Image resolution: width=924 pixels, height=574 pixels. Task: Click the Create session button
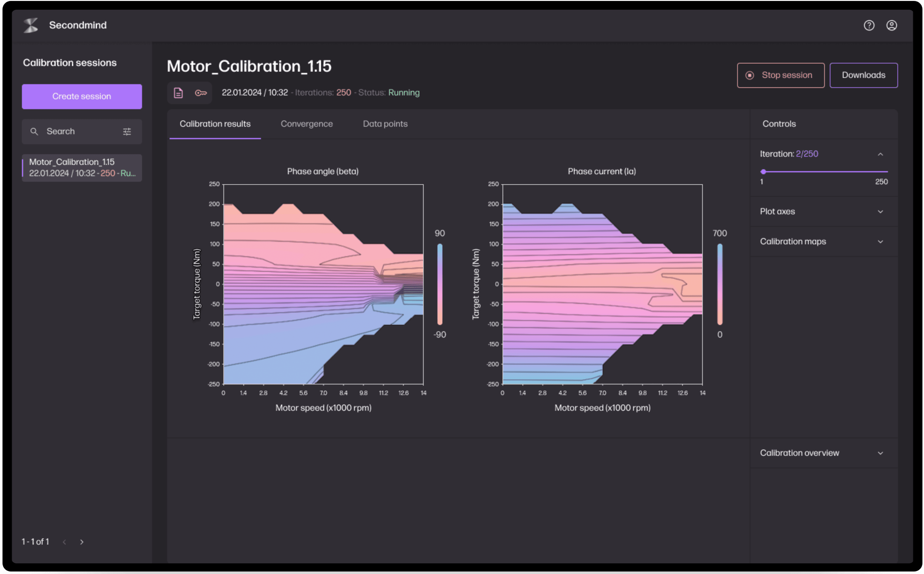(x=82, y=96)
